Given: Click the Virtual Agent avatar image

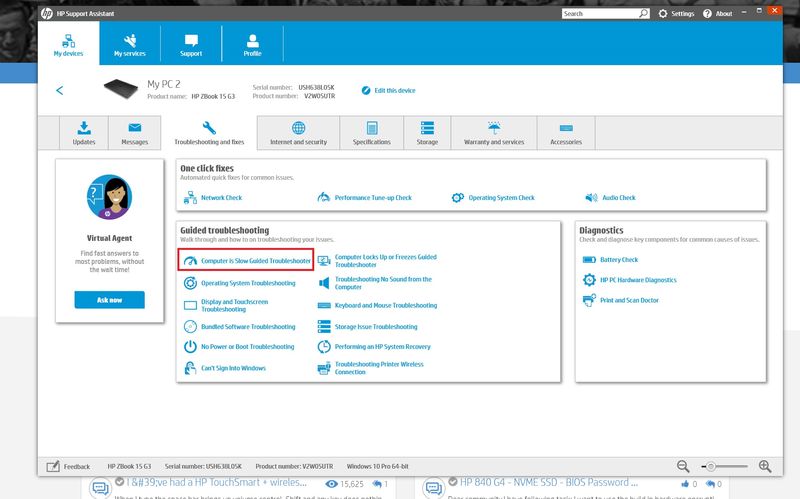Looking at the screenshot, I should click(x=109, y=197).
